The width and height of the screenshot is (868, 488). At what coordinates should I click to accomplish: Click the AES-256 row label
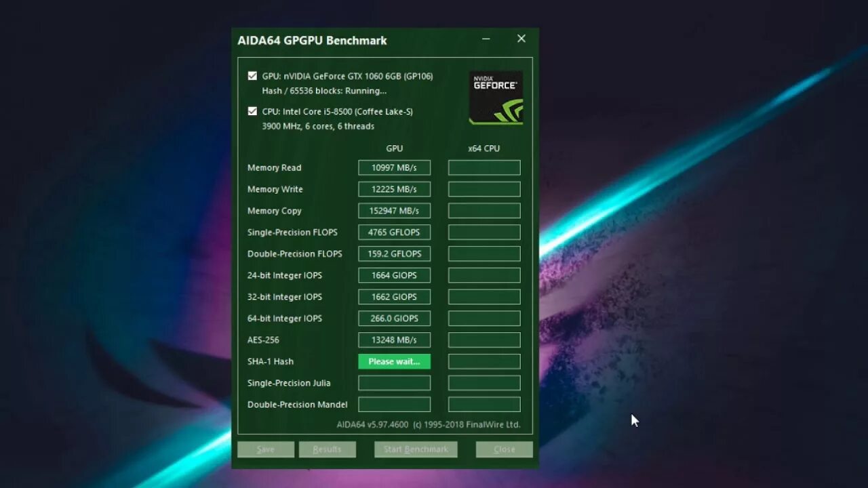tap(263, 340)
